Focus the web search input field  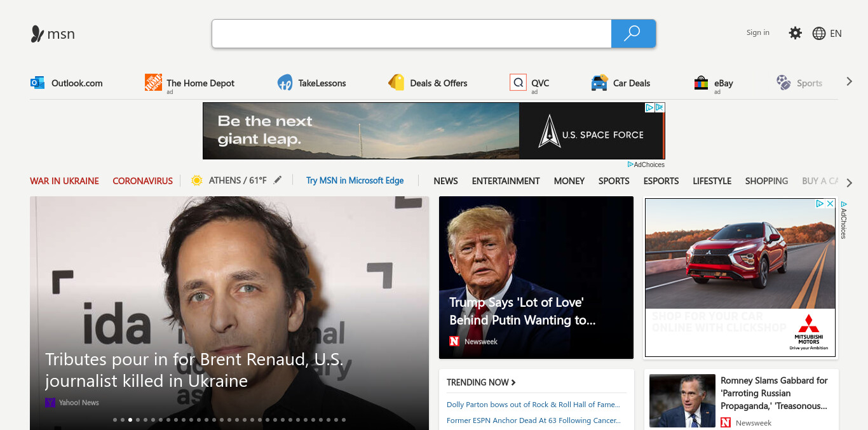412,34
